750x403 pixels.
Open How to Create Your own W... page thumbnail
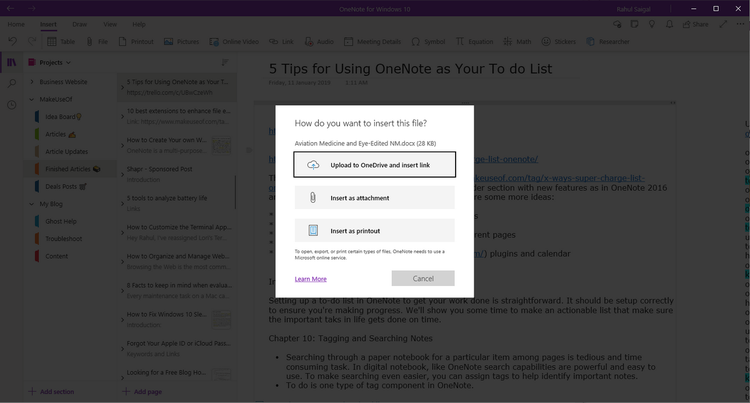pyautogui.click(x=221, y=145)
